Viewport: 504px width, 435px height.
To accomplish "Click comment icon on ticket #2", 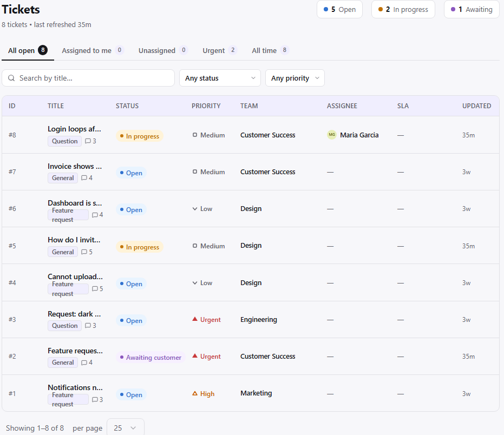I will [x=84, y=362].
